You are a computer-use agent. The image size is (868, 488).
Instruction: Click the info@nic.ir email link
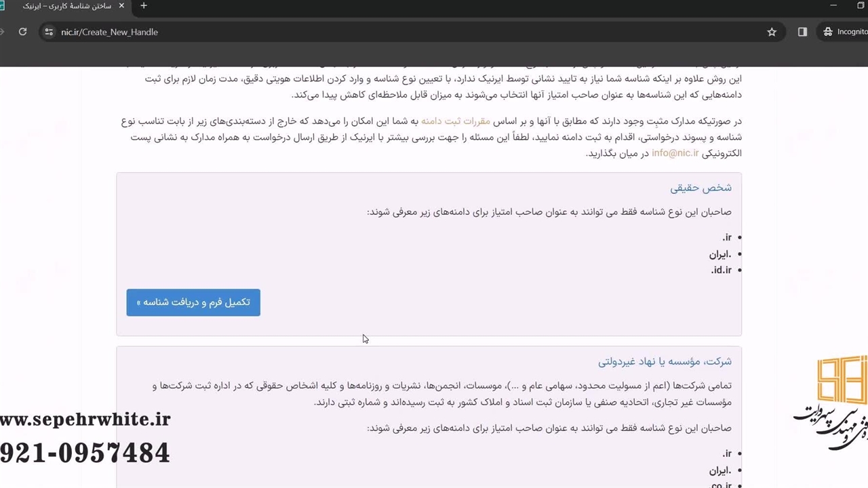[675, 153]
